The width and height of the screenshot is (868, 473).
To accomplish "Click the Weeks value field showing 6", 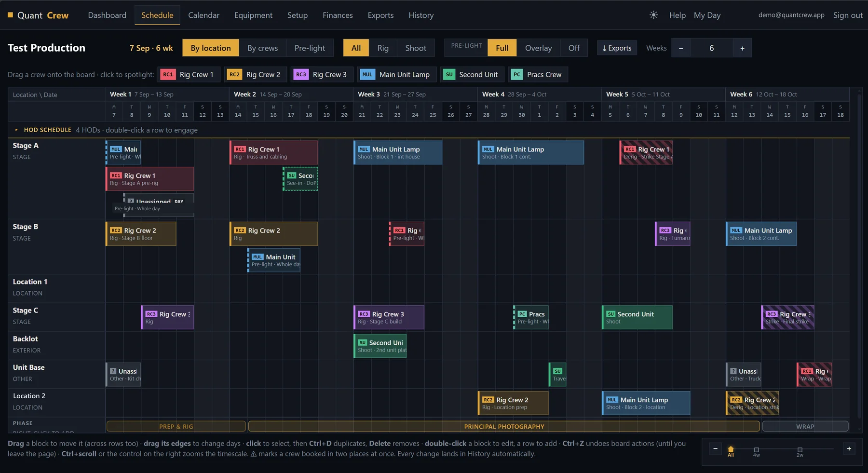I will pyautogui.click(x=711, y=48).
